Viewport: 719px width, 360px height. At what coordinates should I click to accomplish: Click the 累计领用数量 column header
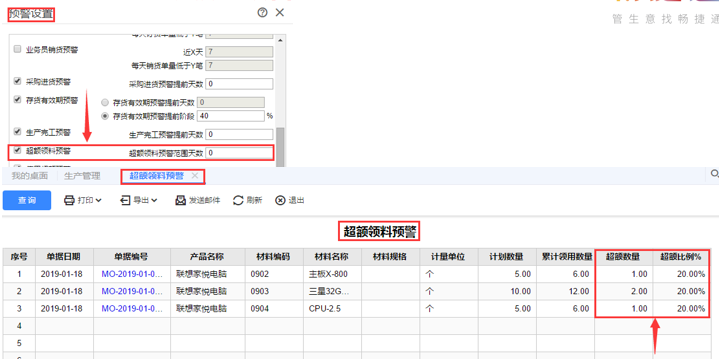tap(566, 257)
